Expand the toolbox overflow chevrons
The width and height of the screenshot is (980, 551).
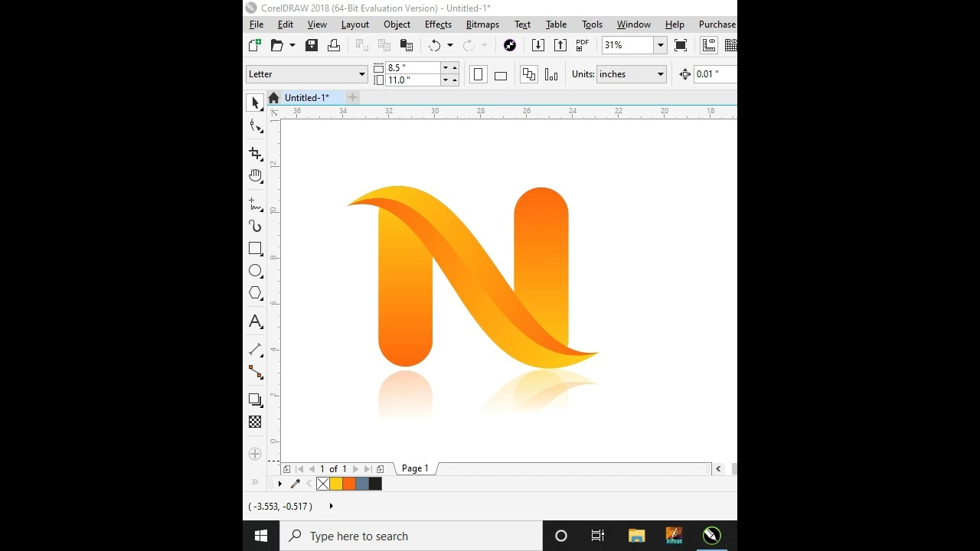click(x=255, y=482)
